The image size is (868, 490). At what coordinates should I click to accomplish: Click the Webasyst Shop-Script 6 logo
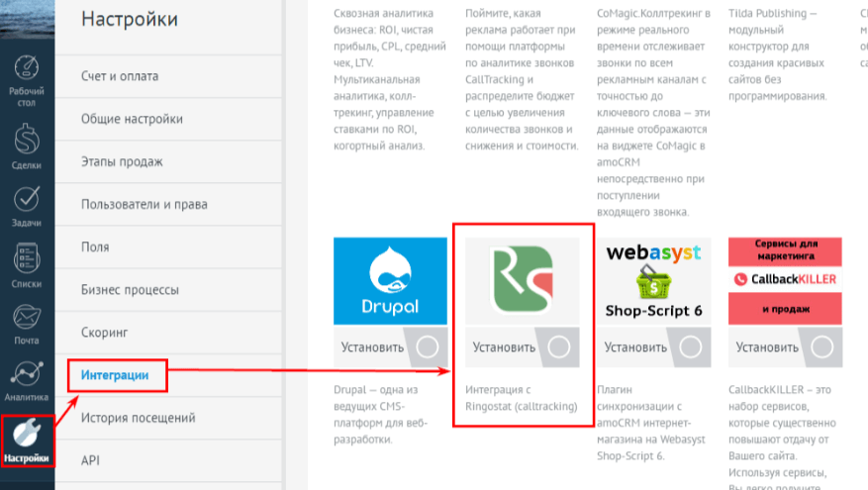click(654, 281)
